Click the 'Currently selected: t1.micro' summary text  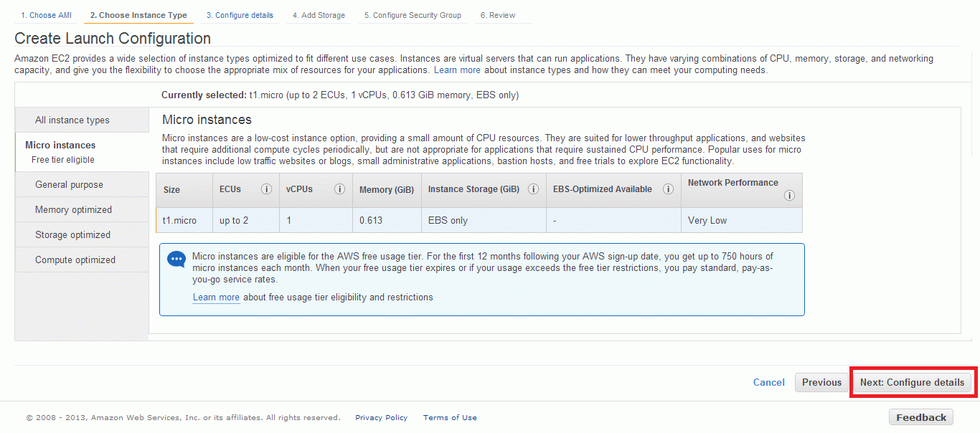340,95
